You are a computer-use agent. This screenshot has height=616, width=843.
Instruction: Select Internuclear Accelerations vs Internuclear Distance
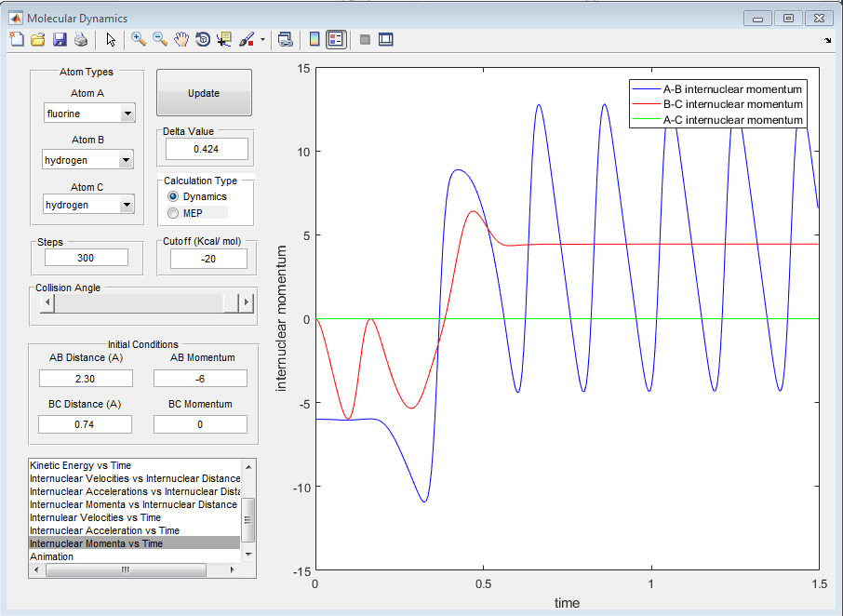(134, 491)
